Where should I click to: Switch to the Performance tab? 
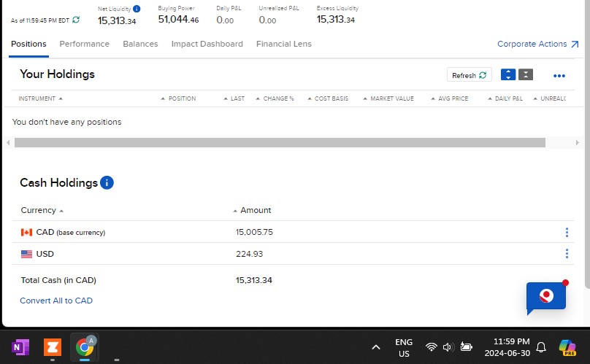tap(85, 44)
